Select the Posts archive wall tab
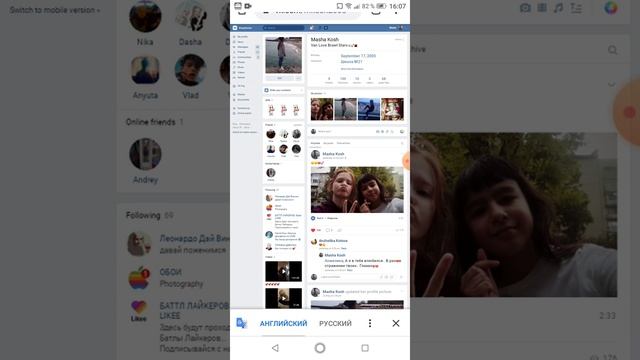 click(343, 143)
